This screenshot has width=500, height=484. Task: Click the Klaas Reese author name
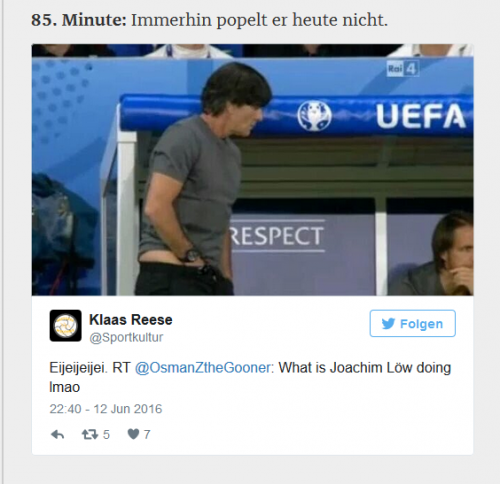[x=131, y=320]
